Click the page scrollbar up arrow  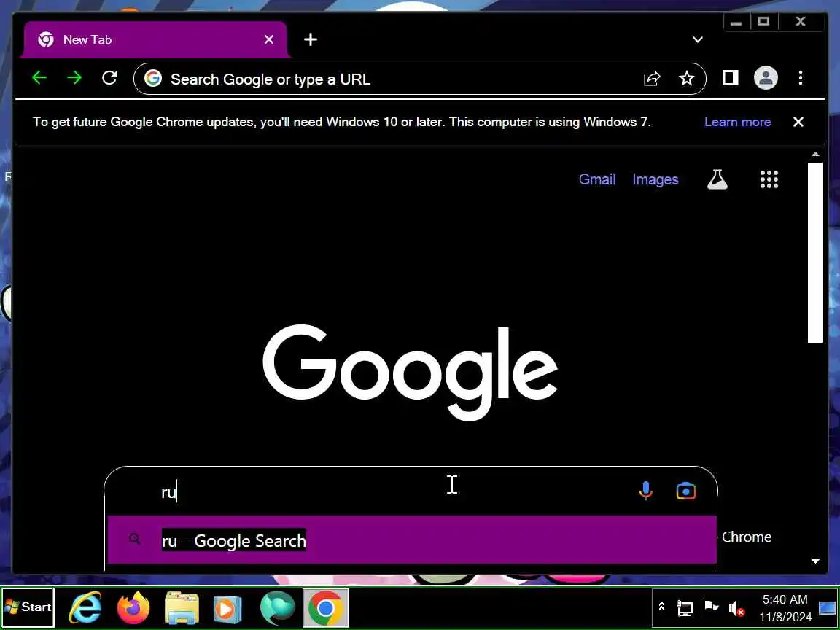[815, 155]
